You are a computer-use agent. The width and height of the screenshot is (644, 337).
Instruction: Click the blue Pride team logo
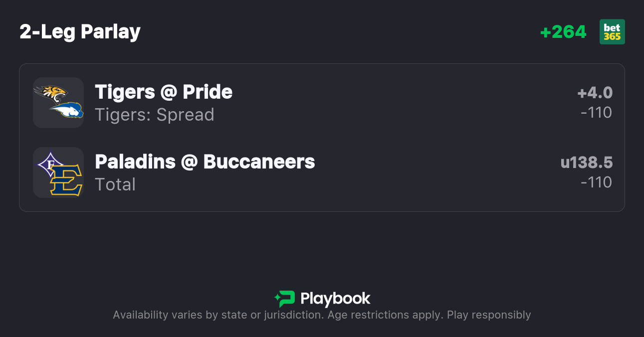click(x=67, y=110)
